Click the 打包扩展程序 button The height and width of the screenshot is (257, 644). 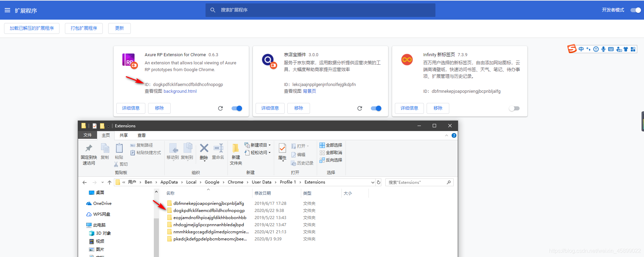click(x=84, y=28)
